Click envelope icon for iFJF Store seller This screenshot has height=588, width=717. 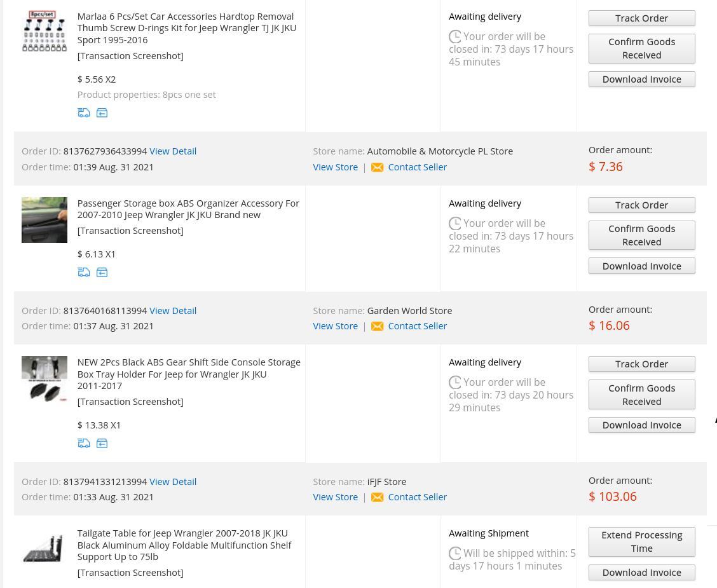pos(378,497)
